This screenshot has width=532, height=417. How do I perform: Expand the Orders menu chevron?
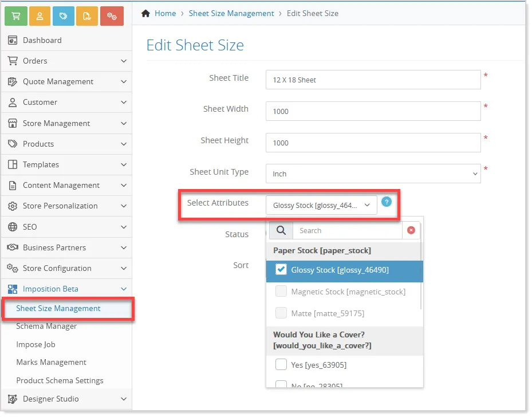(124, 61)
